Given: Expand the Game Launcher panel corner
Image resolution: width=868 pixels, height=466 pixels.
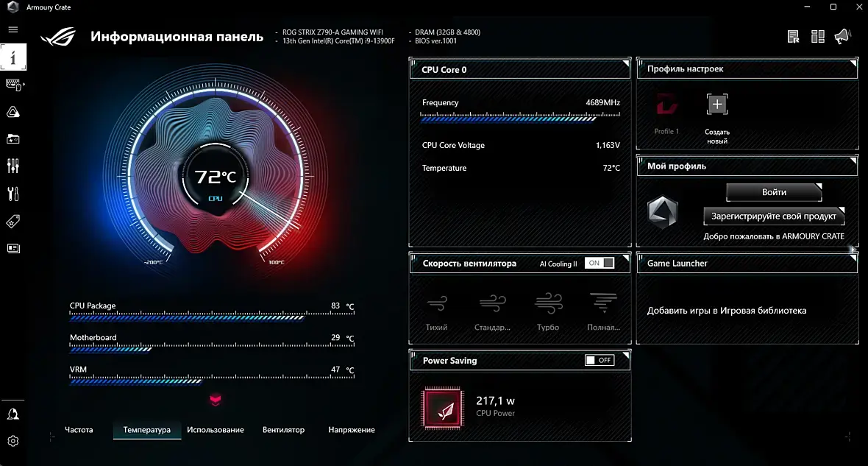Looking at the screenshot, I should (x=853, y=258).
